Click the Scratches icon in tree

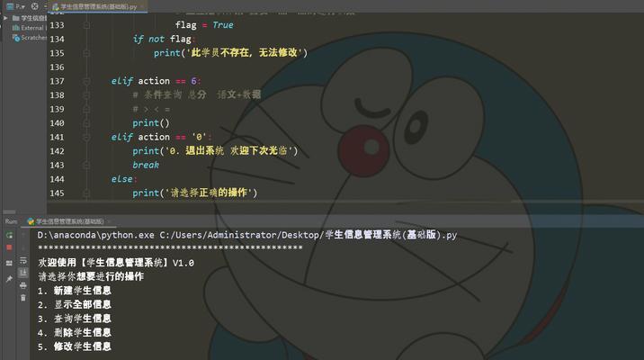click(x=16, y=38)
